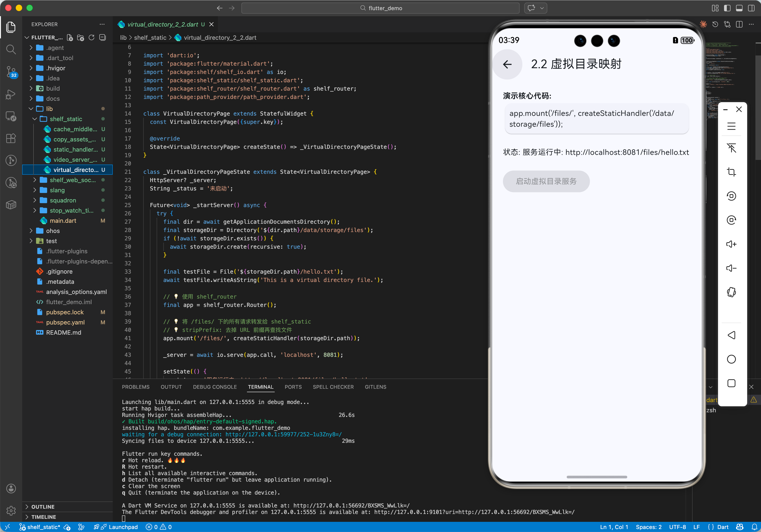
Task: Click Refresh Explorer icon
Action: [x=91, y=38]
